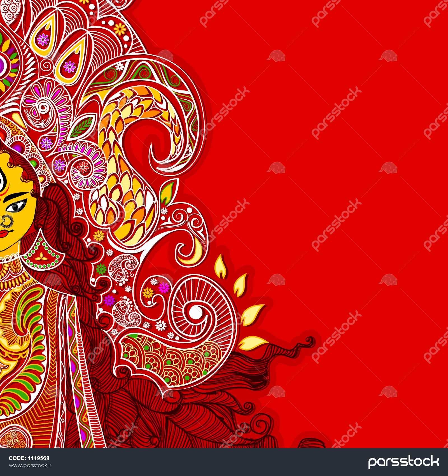Image resolution: width=448 pixels, height=476 pixels.
Task: Click the large orange scaled paisley curl
Action: 132,157
